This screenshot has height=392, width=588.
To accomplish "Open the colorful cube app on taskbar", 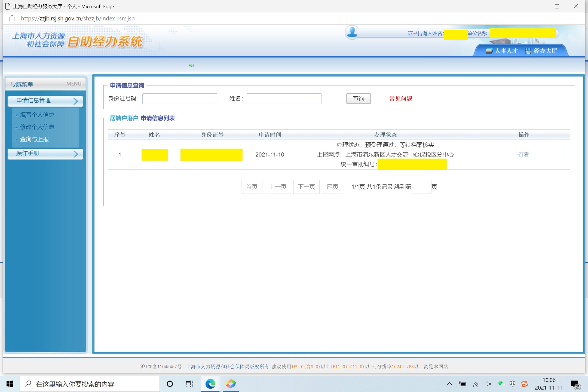I will (x=231, y=384).
